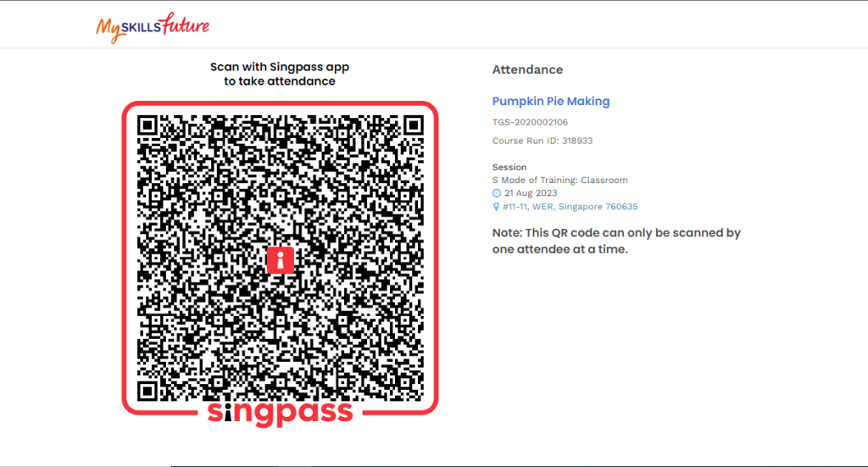Viewport: 868px width, 467px height.
Task: Click the top-left QR finder square
Action: (147, 125)
